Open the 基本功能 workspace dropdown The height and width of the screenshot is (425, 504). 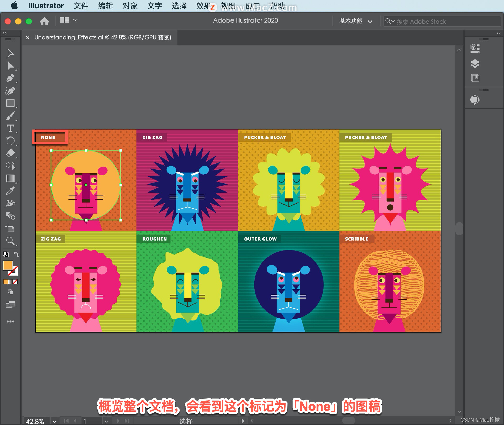(355, 21)
